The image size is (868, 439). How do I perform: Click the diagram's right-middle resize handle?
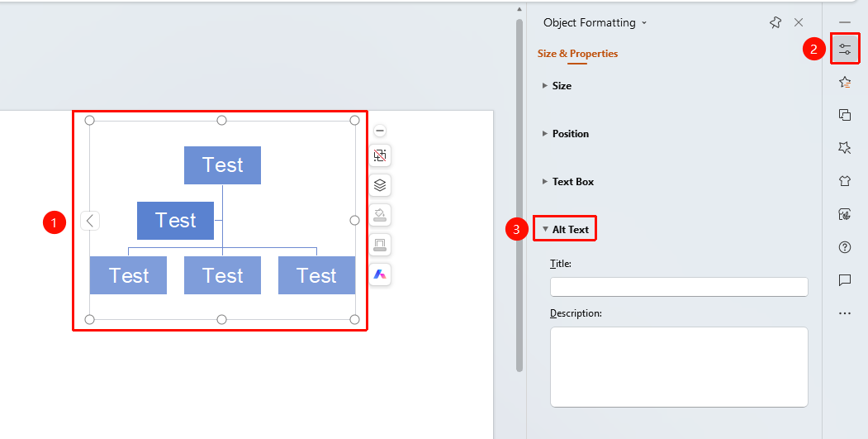point(355,221)
